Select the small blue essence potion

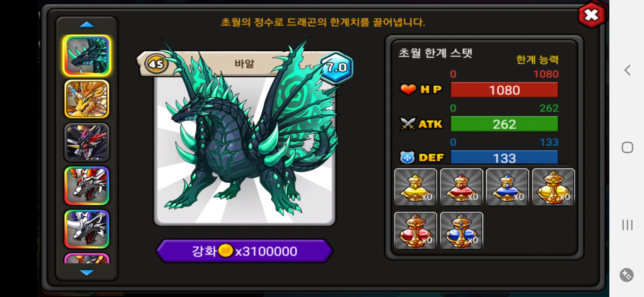pyautogui.click(x=507, y=187)
